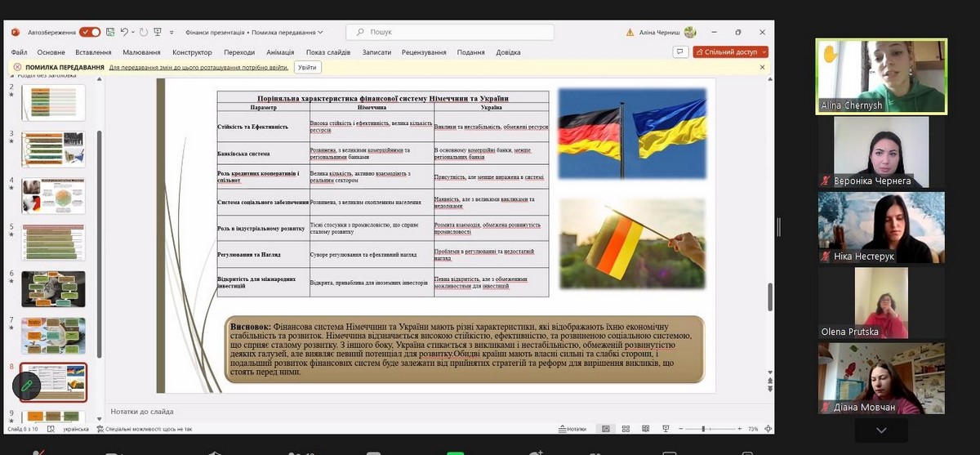This screenshot has width=980, height=455.
Task: Start slideshow from status bar icon
Action: pyautogui.click(x=663, y=429)
